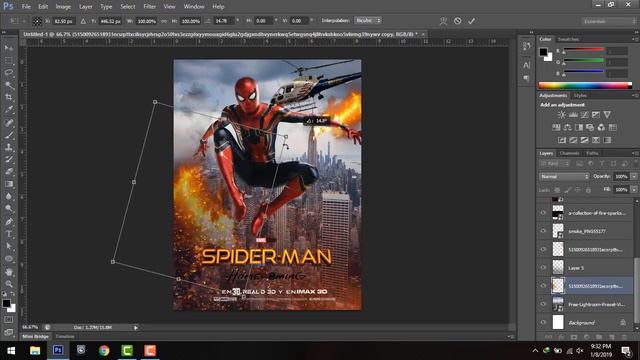
Task: Open the History panel icon
Action: point(527,47)
